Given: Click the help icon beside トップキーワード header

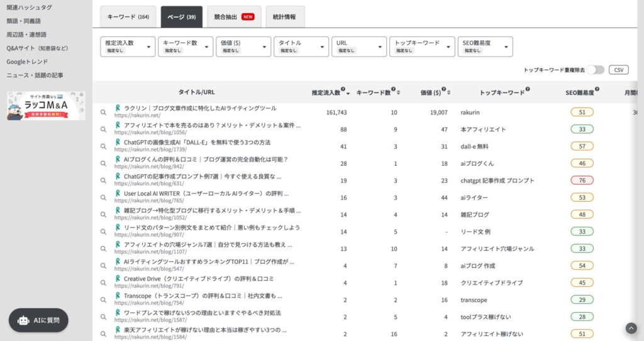Looking at the screenshot, I should 528,89.
